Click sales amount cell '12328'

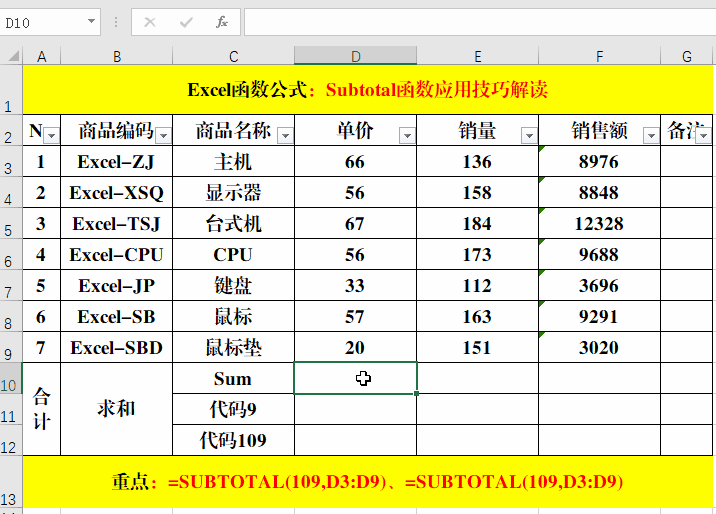pyautogui.click(x=600, y=224)
